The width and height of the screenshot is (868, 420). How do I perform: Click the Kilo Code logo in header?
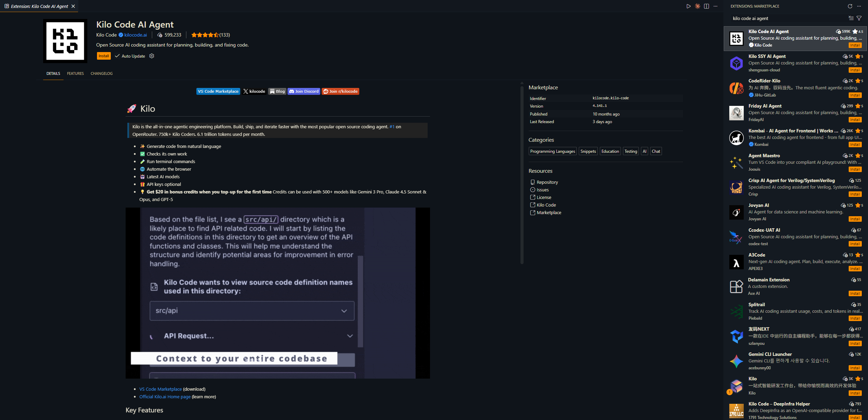[x=65, y=41]
